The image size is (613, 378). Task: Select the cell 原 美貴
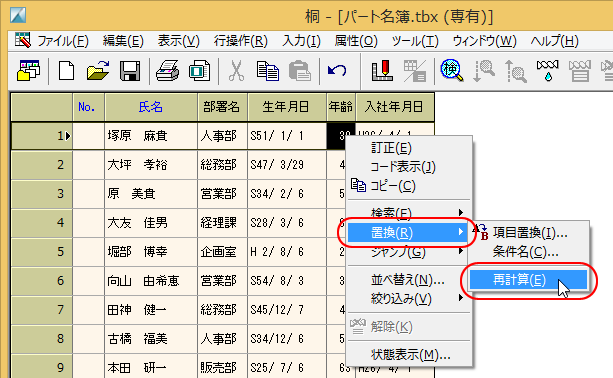click(151, 193)
